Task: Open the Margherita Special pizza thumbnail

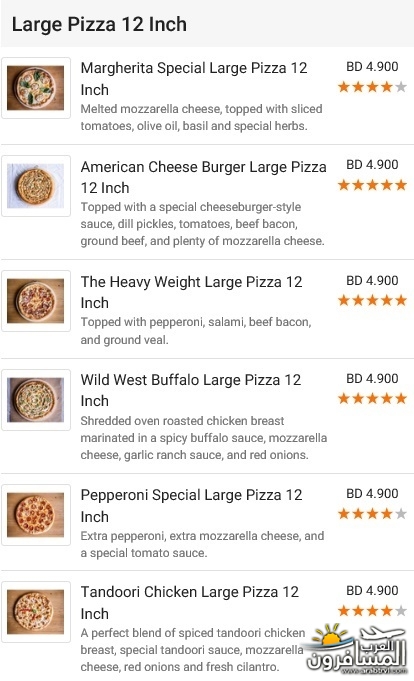Action: click(x=36, y=88)
